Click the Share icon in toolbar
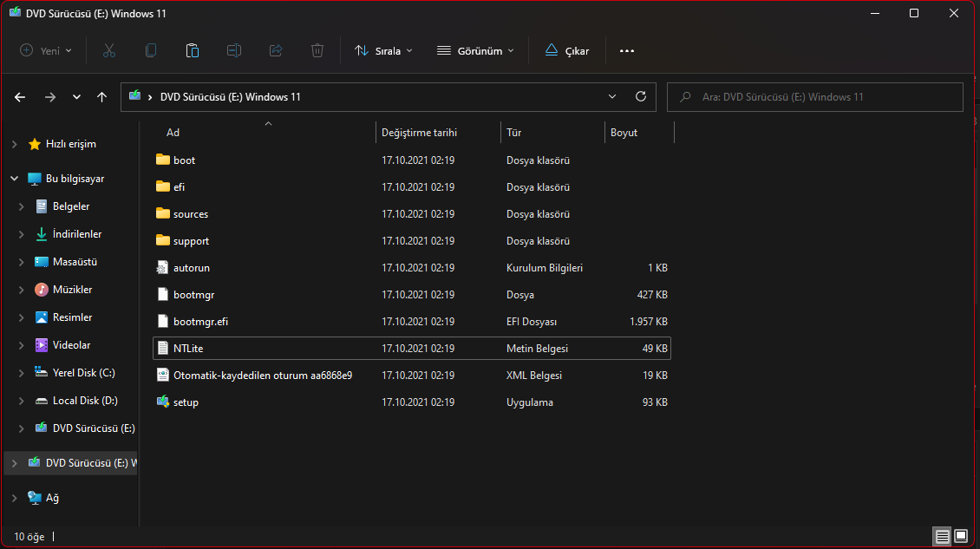 tap(276, 50)
